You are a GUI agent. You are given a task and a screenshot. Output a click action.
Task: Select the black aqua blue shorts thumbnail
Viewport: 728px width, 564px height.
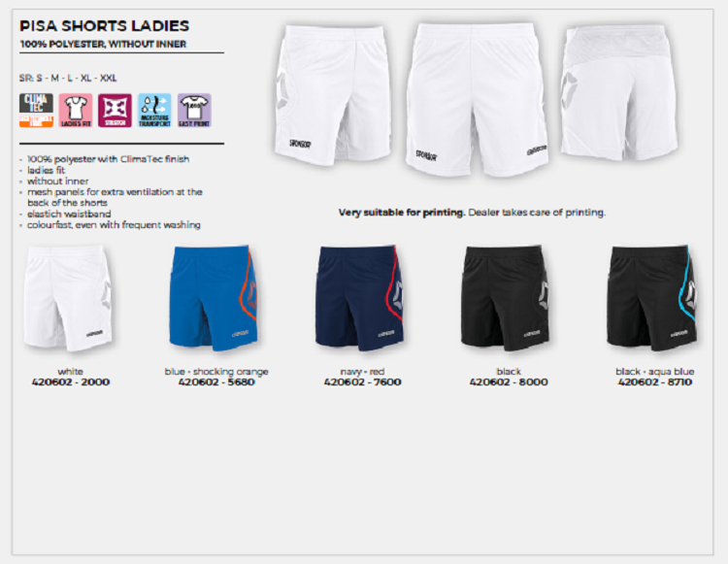[x=652, y=298]
